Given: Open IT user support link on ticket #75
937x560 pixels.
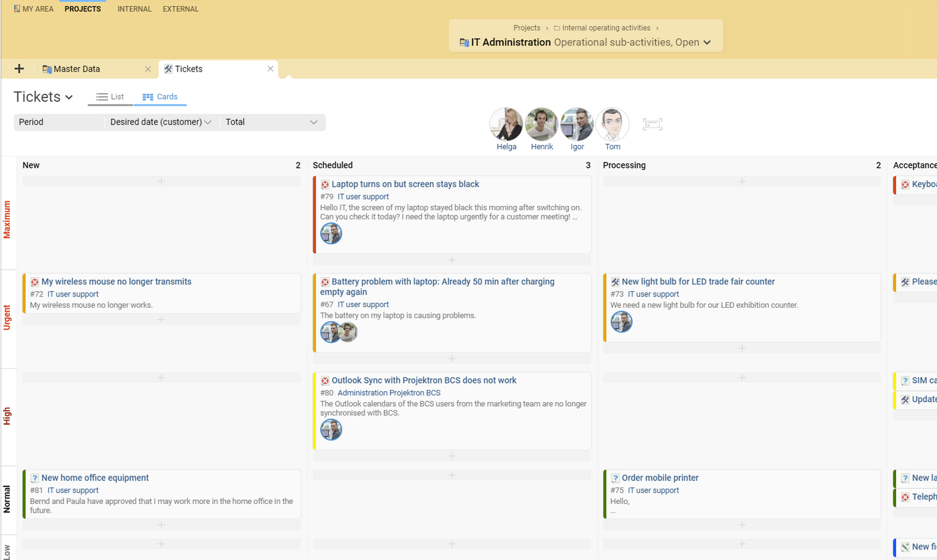Looking at the screenshot, I should coord(653,491).
